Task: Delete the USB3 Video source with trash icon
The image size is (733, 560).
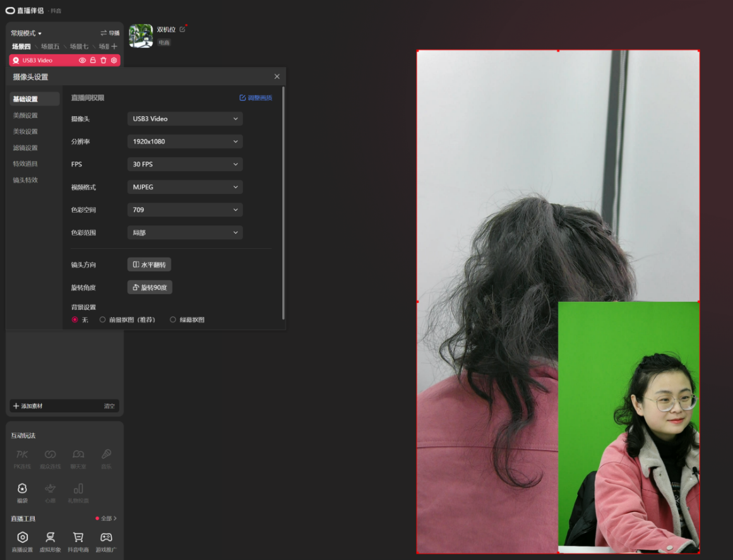Action: (x=104, y=61)
